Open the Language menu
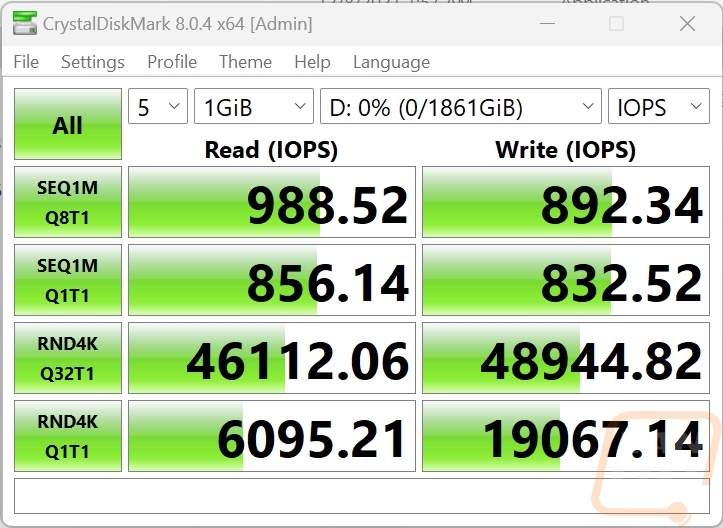723x528 pixels. pos(391,62)
